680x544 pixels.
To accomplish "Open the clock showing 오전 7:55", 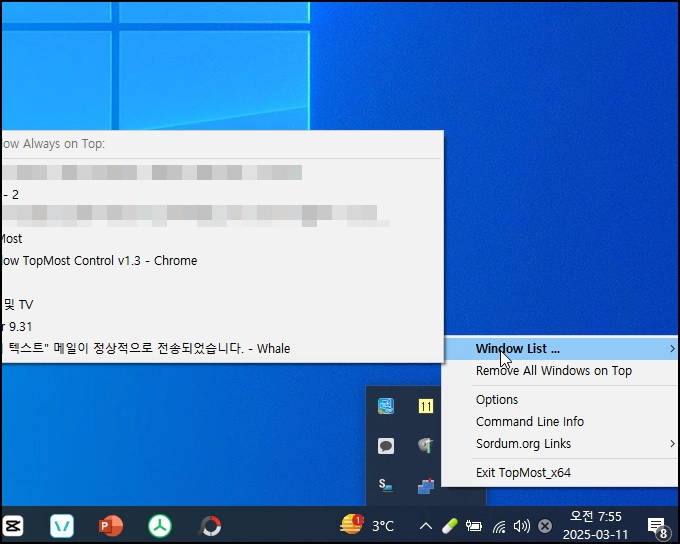I will 595,525.
